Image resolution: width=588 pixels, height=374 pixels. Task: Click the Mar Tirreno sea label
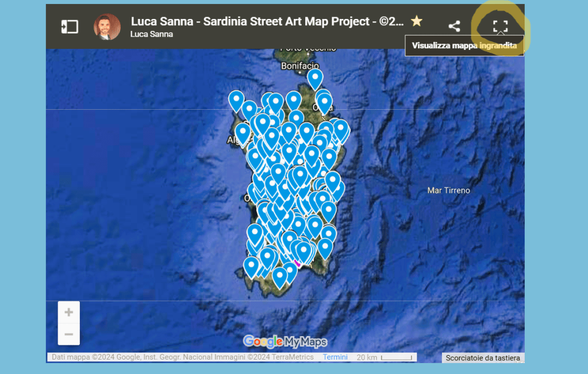[x=449, y=190]
